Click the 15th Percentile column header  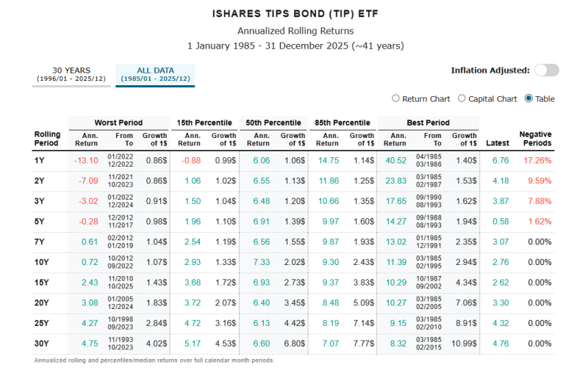pyautogui.click(x=205, y=123)
